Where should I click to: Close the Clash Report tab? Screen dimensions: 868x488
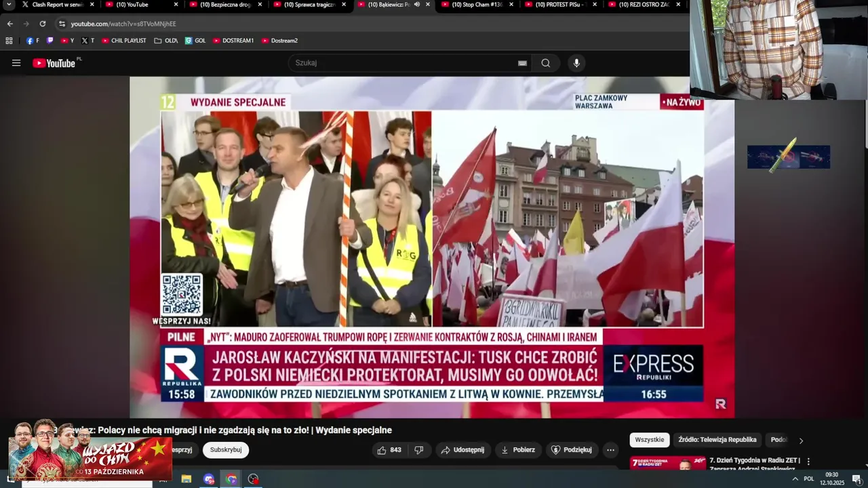92,5
